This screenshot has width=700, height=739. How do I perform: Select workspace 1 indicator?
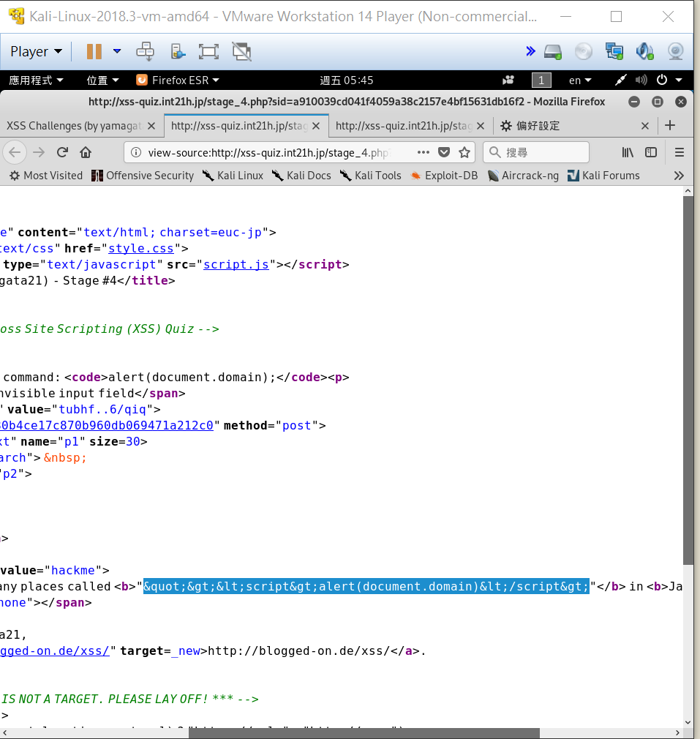[541, 80]
